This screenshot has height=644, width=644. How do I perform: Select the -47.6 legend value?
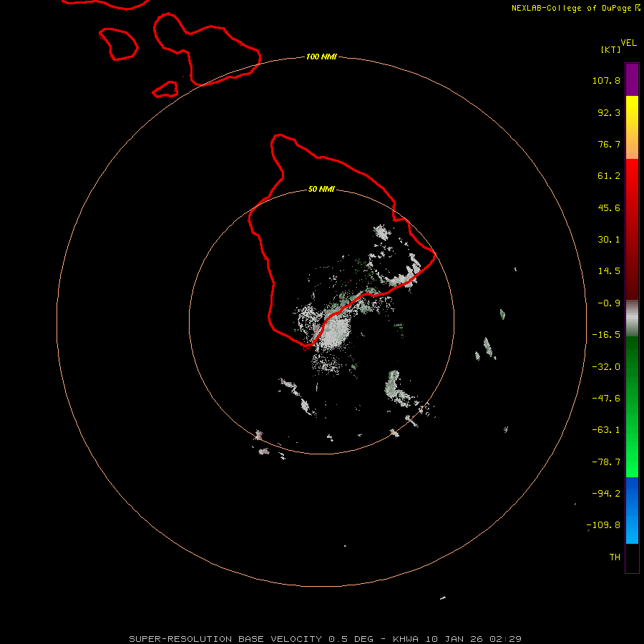606,399
